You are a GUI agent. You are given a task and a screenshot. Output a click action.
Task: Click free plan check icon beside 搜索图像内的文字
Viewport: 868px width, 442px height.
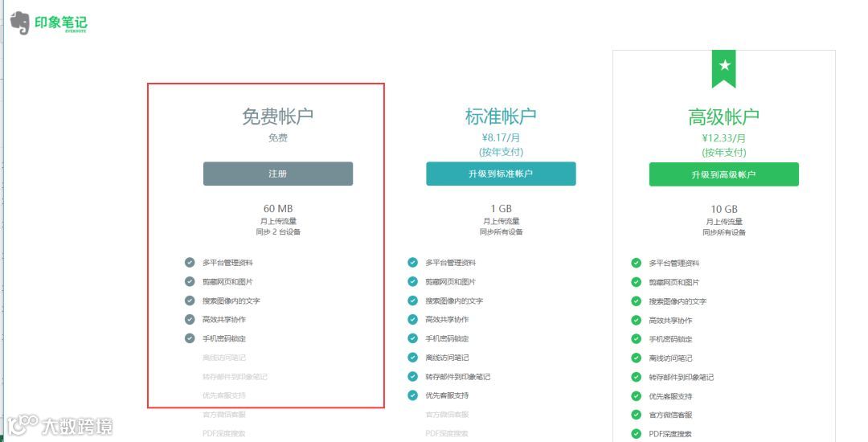point(190,301)
